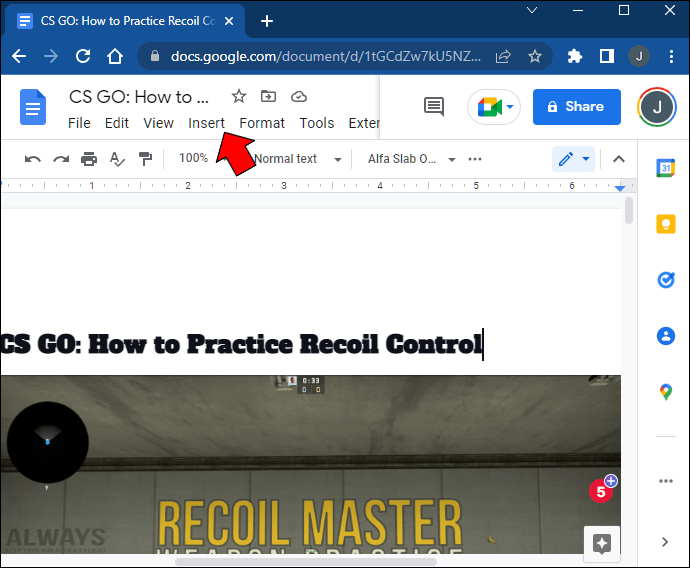Screen dimensions: 690x568
Task: Move document to folder icon
Action: click(x=268, y=96)
